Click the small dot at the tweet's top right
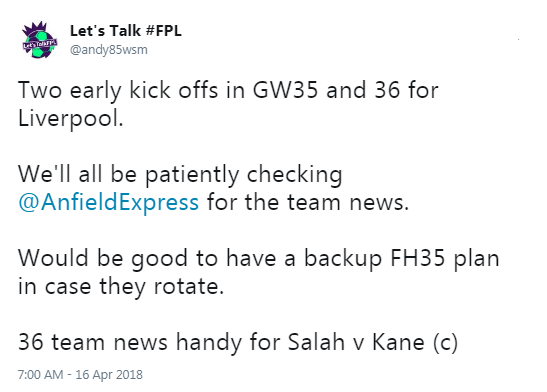This screenshot has width=547, height=392. (519, 39)
